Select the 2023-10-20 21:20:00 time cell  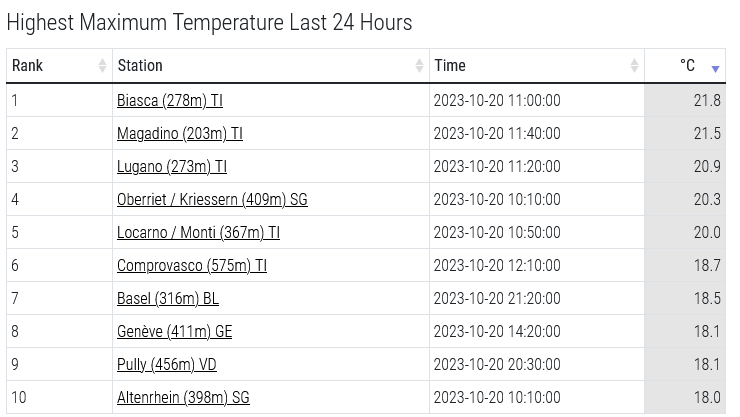537,299
